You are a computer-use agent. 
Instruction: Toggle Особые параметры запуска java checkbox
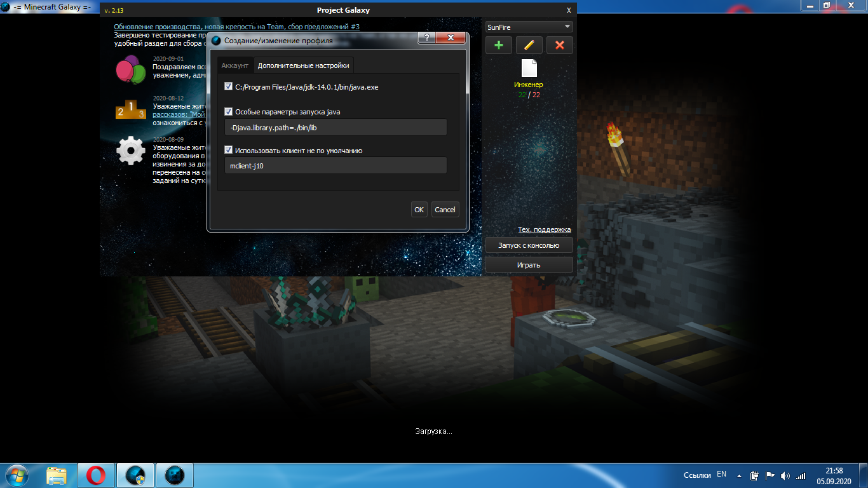point(229,111)
